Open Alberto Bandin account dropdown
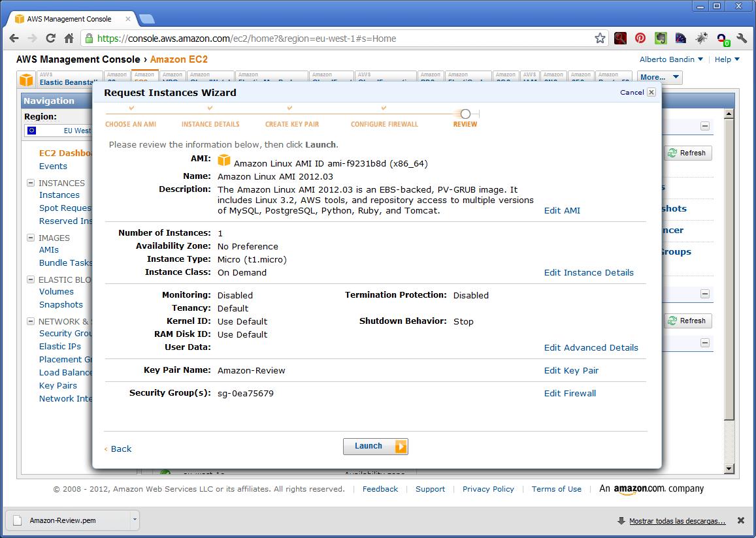The height and width of the screenshot is (538, 756). [671, 59]
